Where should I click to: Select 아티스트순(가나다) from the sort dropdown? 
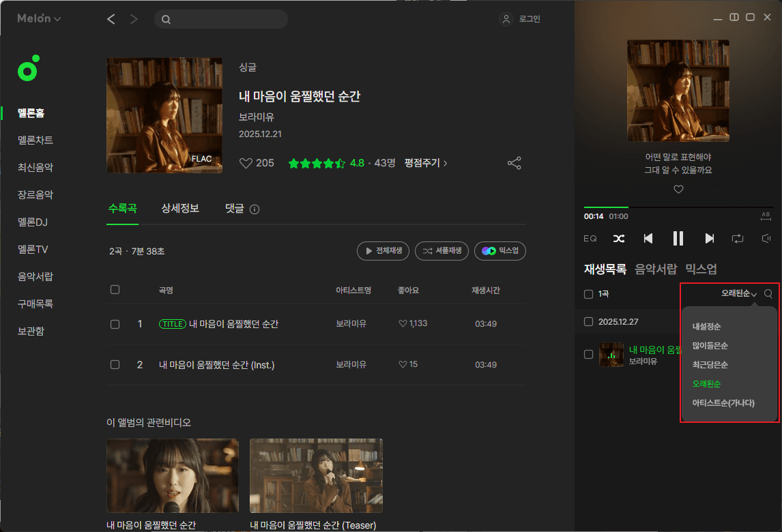(x=725, y=403)
